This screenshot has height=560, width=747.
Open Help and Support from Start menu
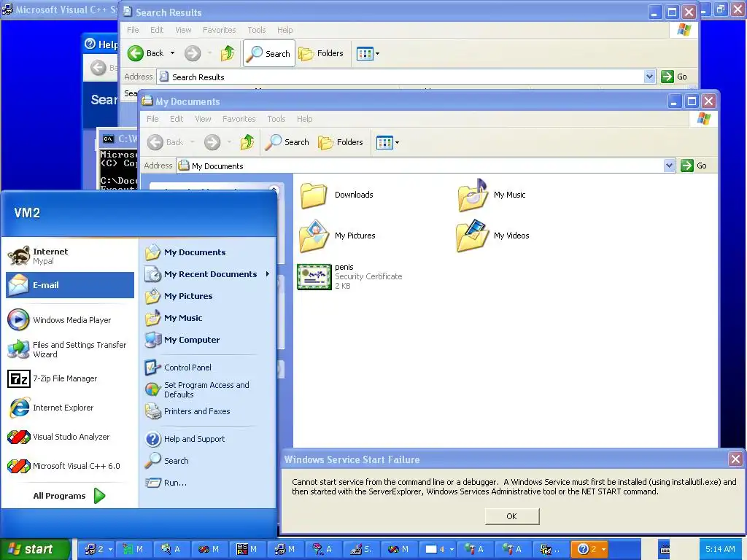[x=208, y=439]
